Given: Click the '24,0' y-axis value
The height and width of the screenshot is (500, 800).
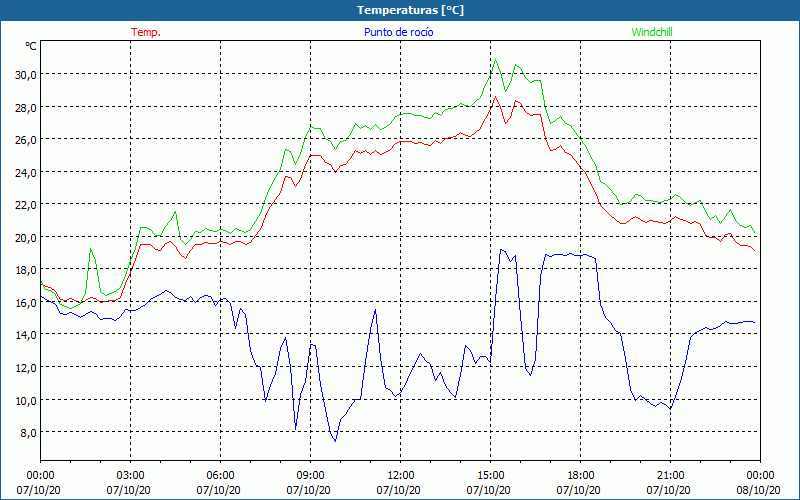Looking at the screenshot, I should (x=26, y=172).
